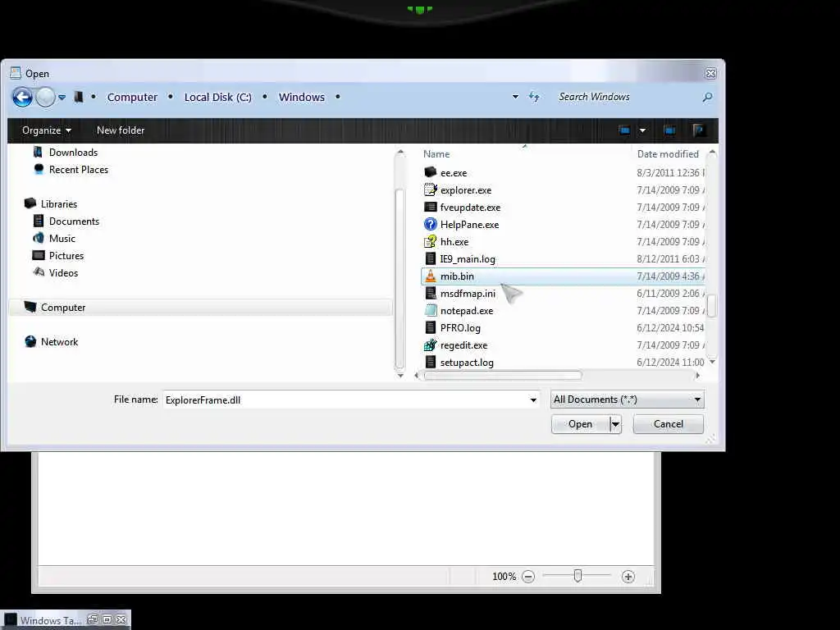Click the 100% zoom level
The width and height of the screenshot is (840, 630).
[x=504, y=577]
